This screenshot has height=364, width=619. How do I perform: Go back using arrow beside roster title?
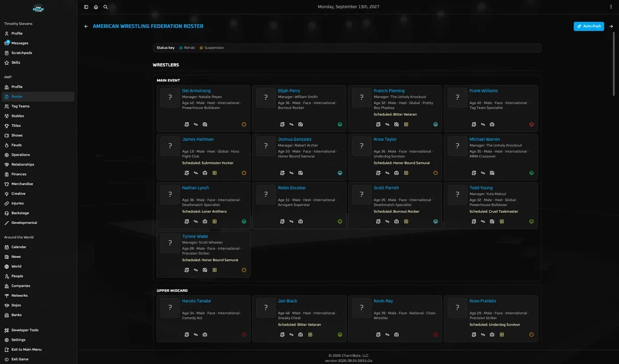point(86,26)
